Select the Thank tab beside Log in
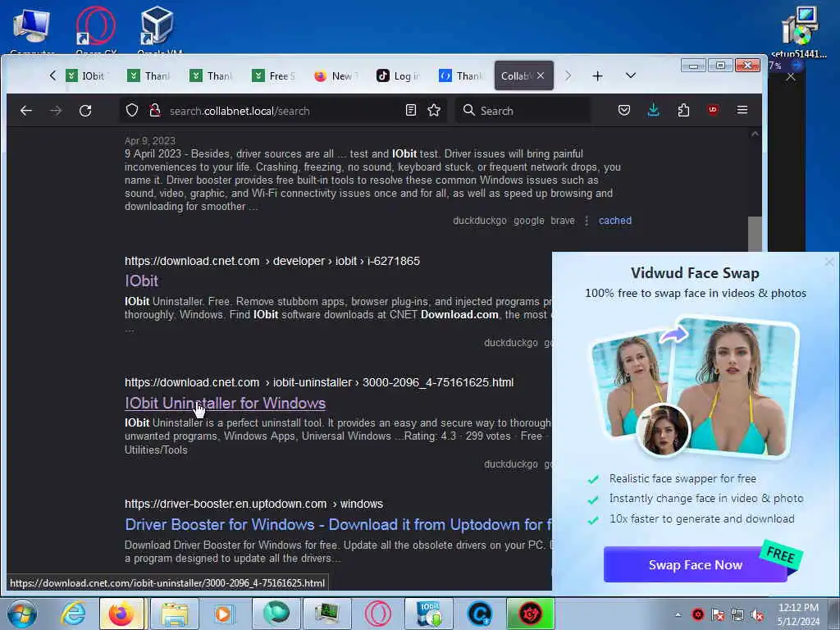Image resolution: width=840 pixels, height=630 pixels. point(460,75)
